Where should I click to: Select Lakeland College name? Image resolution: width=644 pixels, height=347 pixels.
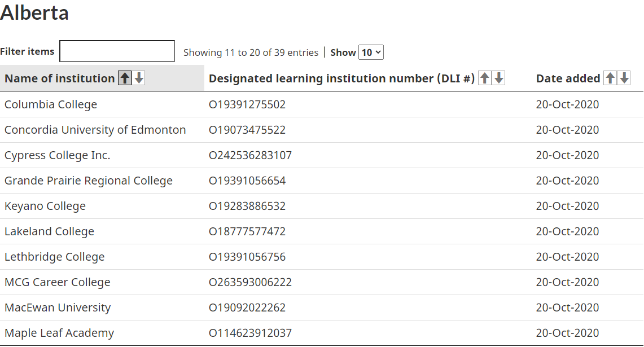pos(49,231)
